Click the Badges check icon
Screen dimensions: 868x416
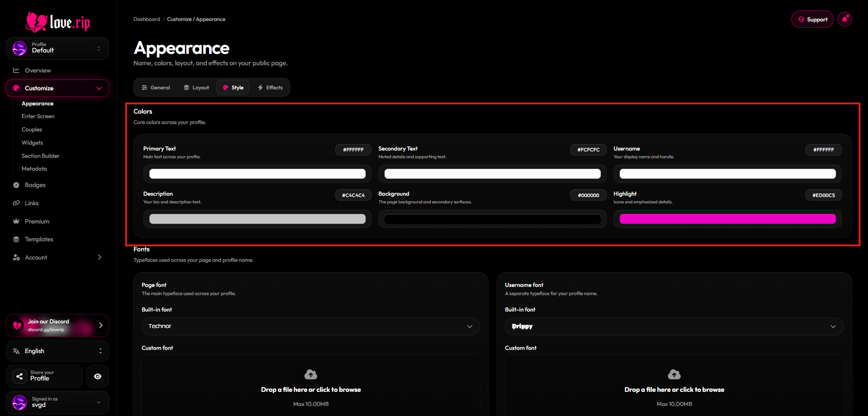16,185
